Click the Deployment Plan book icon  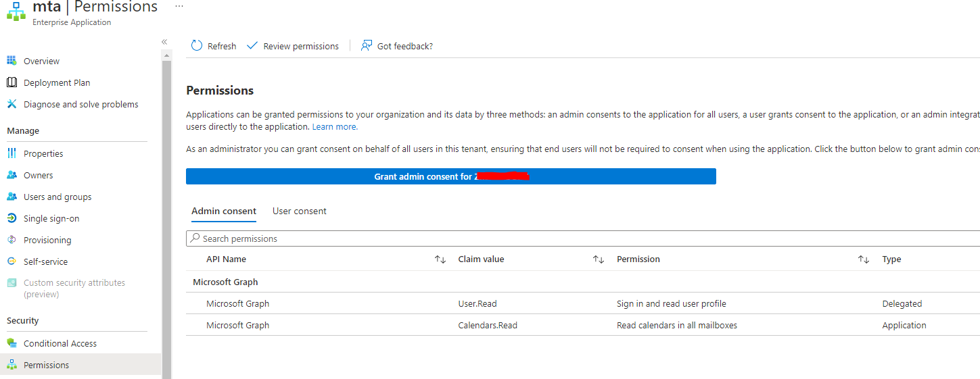point(11,82)
